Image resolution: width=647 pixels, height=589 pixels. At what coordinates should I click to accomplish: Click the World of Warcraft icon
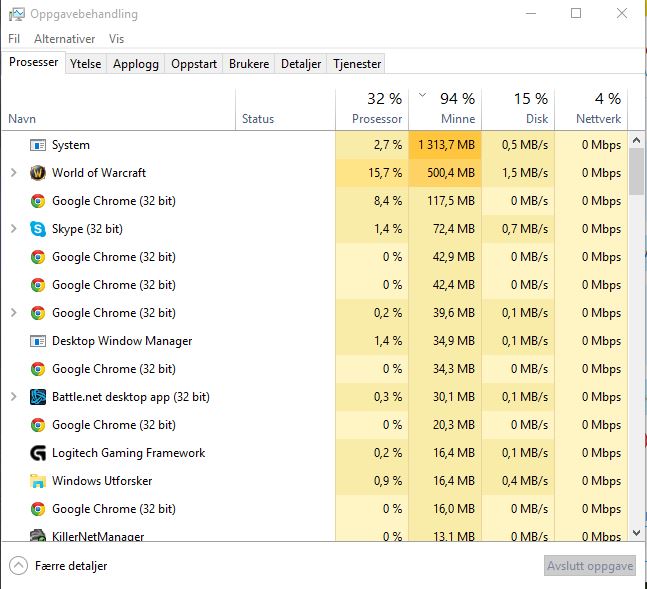[38, 173]
